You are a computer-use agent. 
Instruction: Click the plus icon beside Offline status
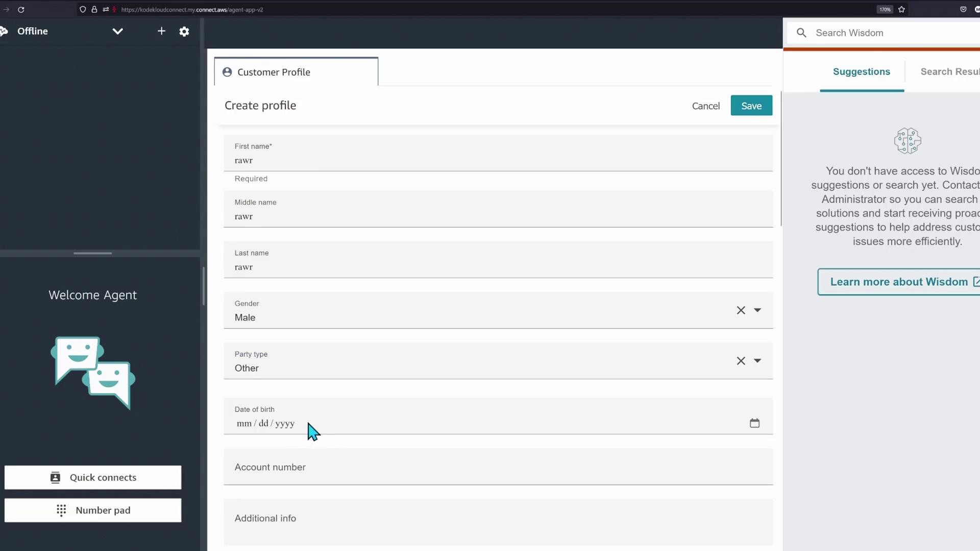(x=161, y=31)
